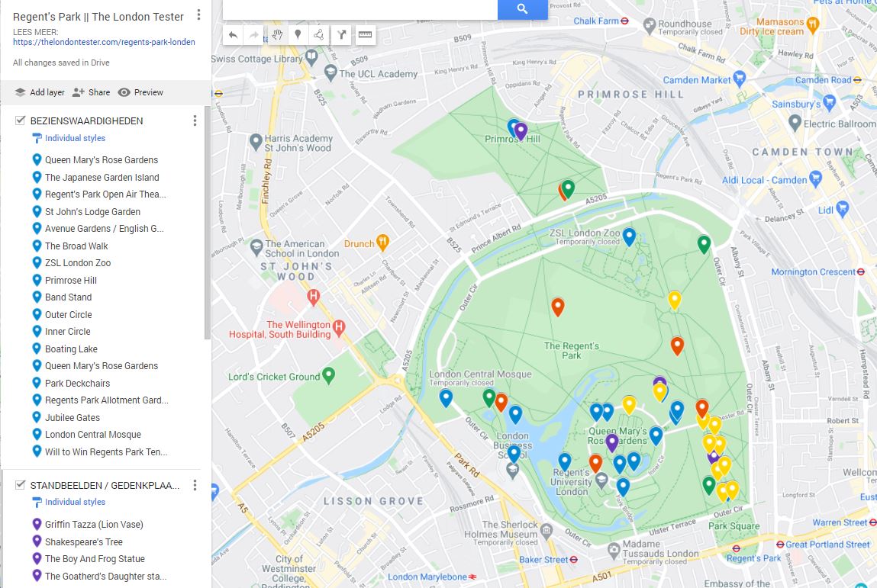
Task: Select St John's Lodge Garden list item
Action: (92, 212)
